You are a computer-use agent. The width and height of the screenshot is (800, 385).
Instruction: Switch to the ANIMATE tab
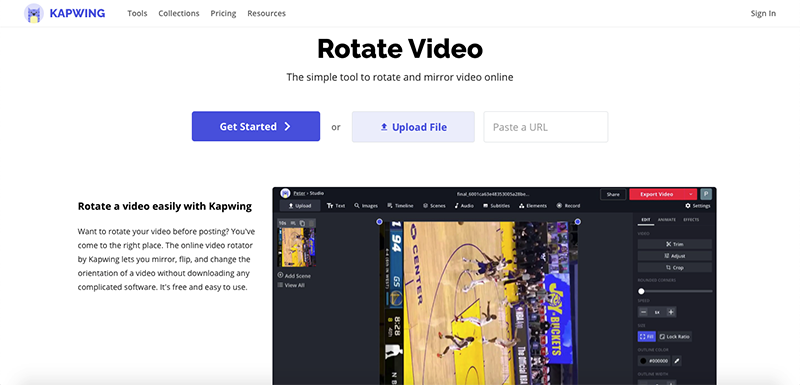pyautogui.click(x=666, y=220)
